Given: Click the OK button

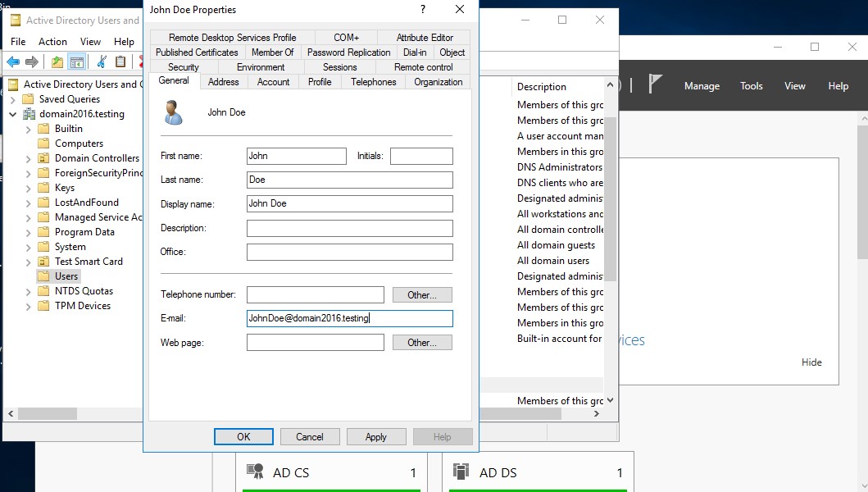Looking at the screenshot, I should [x=243, y=436].
